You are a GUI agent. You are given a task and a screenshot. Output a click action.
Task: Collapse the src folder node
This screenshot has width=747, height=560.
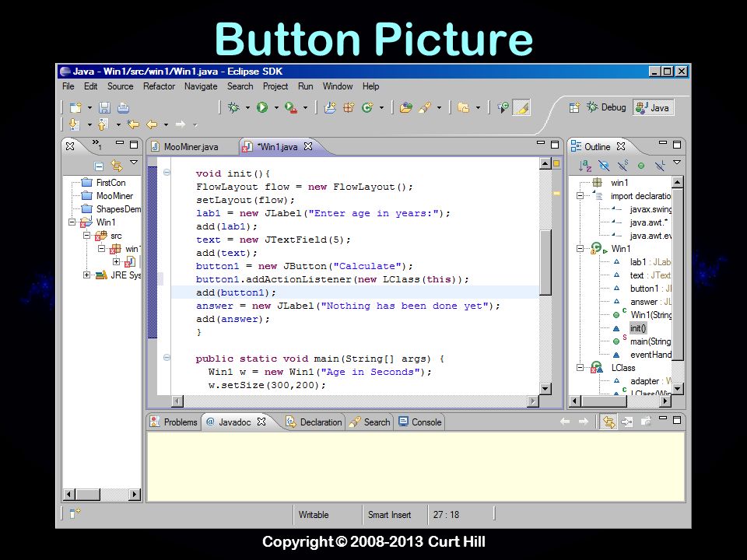86,235
